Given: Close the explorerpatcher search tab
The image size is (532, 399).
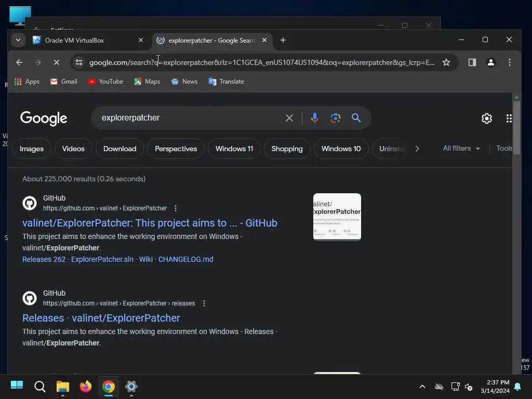Looking at the screenshot, I should 264,40.
